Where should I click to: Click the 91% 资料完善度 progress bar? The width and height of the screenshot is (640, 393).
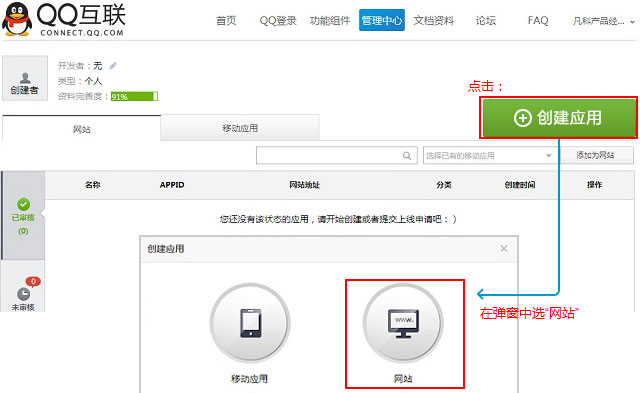(x=134, y=96)
